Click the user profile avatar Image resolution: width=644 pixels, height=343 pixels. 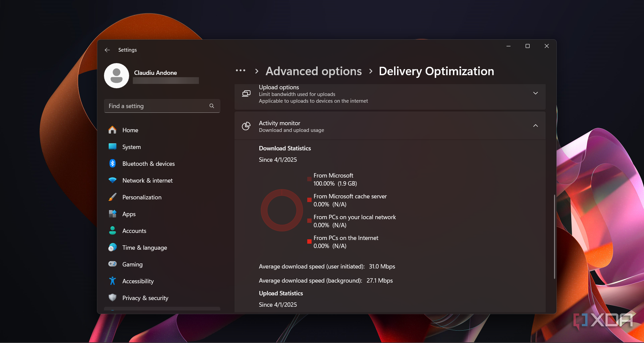click(116, 76)
